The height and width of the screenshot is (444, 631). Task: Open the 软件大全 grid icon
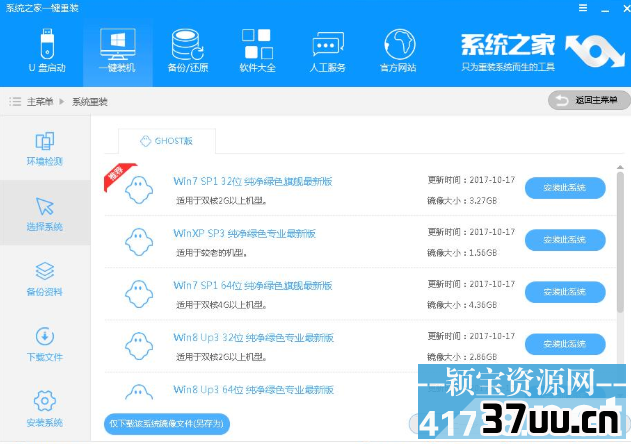(x=258, y=44)
